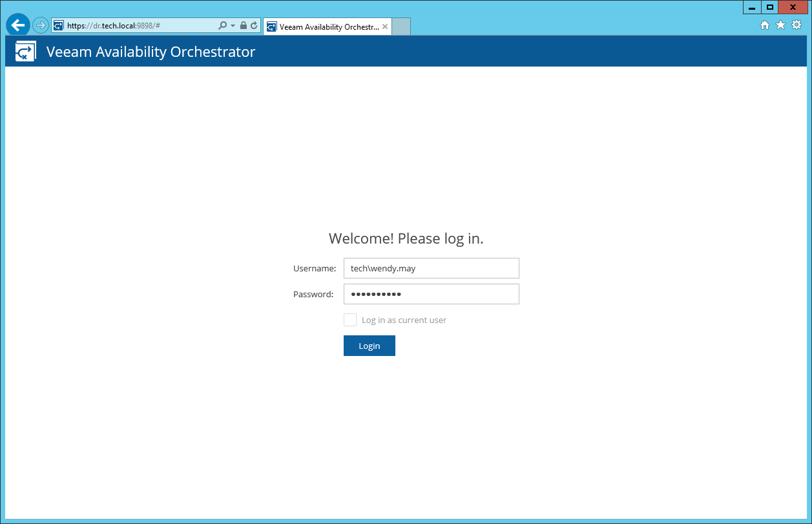Close the browser window
Screen dimensions: 812x524
(793, 7)
